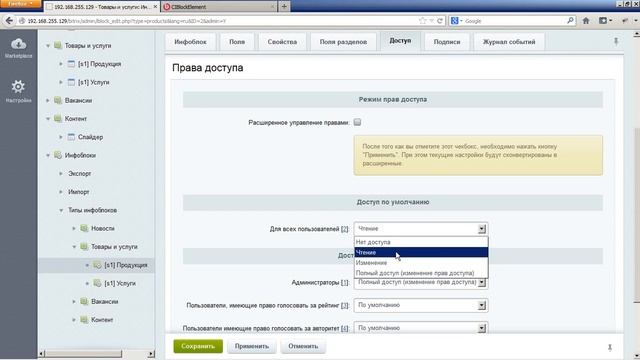Collapse the Типы инфоблоков node
The width and height of the screenshot is (640, 360).
tap(61, 210)
